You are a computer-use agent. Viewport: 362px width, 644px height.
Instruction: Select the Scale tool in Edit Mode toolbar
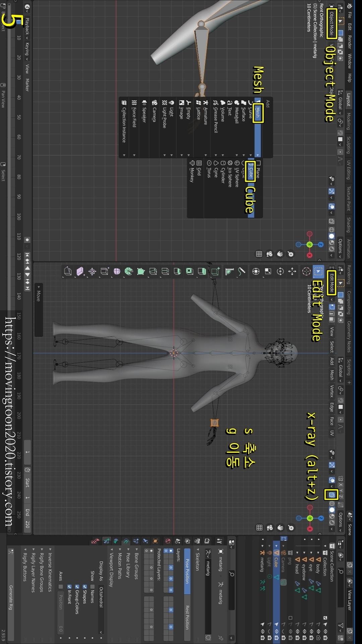268,271
